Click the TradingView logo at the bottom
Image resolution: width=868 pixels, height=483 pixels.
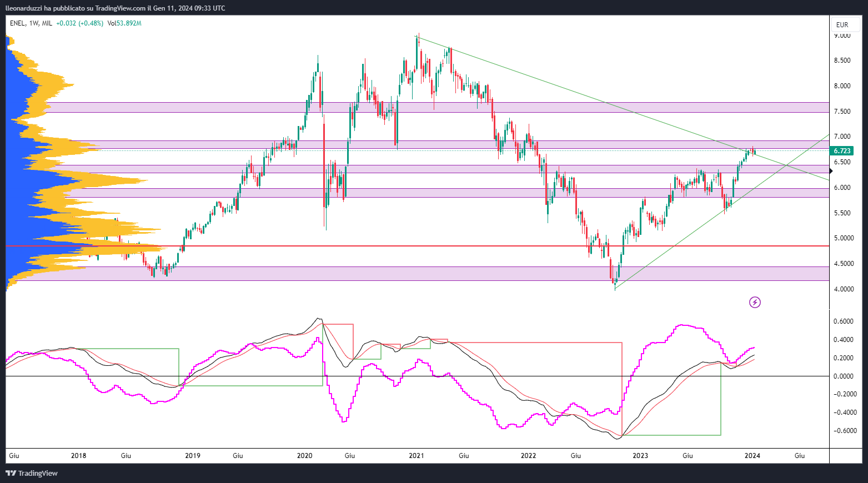click(x=32, y=473)
